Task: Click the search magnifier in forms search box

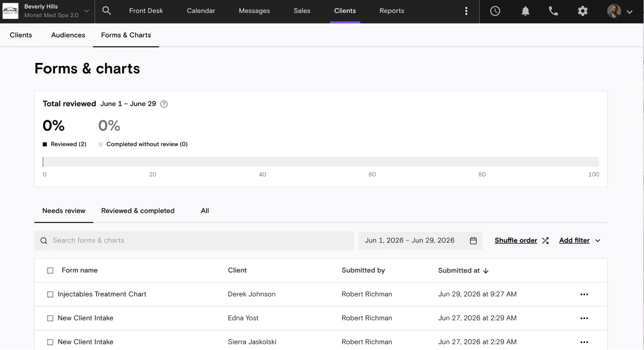Action: click(44, 241)
